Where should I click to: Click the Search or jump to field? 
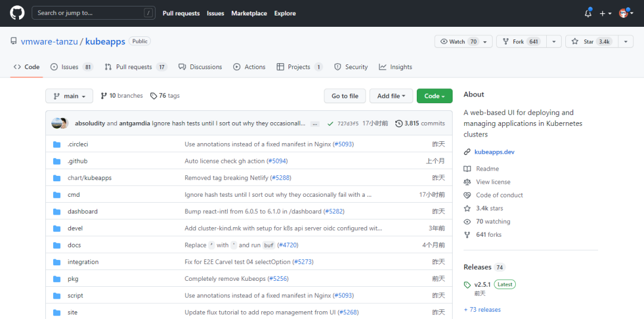pos(93,13)
